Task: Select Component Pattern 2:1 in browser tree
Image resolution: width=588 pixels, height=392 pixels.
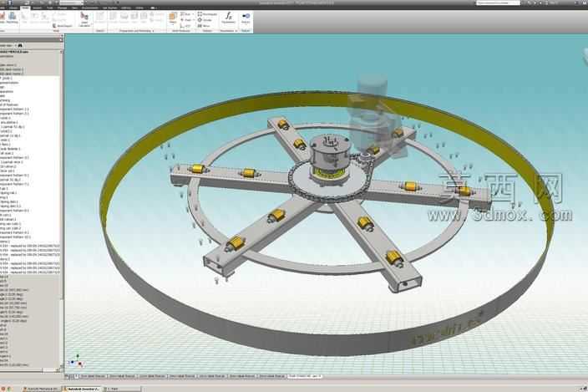Action: click(x=15, y=109)
